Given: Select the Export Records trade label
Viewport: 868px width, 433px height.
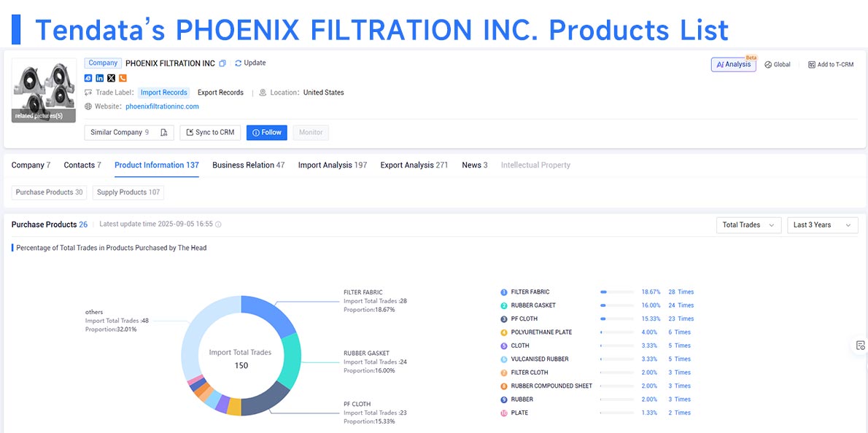Looking at the screenshot, I should pyautogui.click(x=220, y=93).
